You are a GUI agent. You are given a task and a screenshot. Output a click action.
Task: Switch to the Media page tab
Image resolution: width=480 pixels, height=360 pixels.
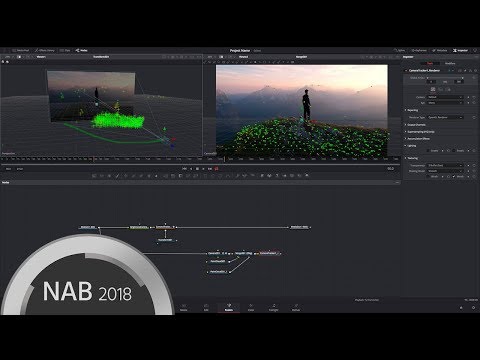[x=184, y=307]
